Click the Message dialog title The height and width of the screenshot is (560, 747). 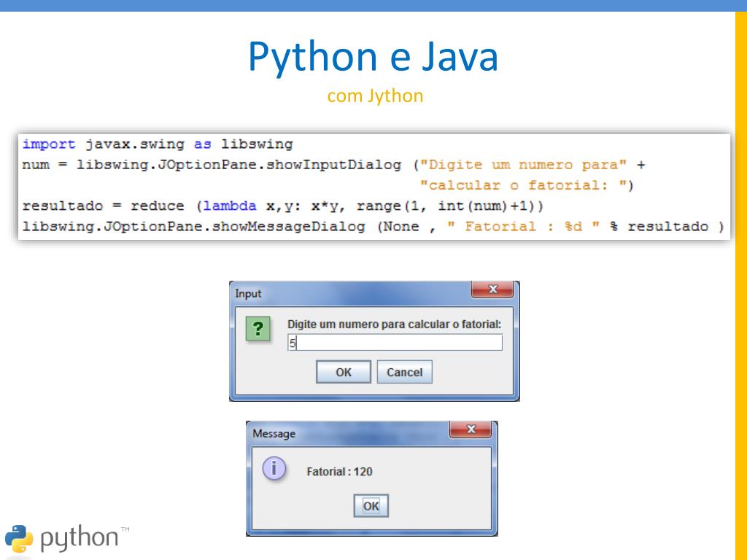coord(274,433)
